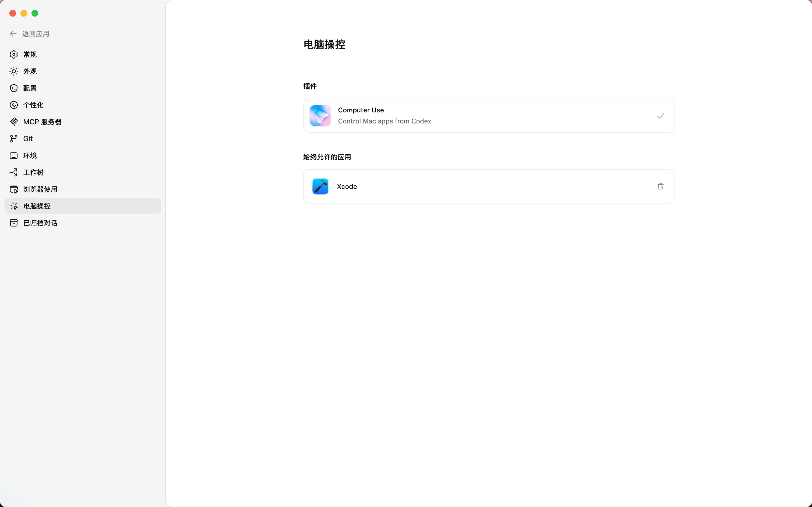Select 工作树 in the sidebar
This screenshot has width=812, height=507.
pyautogui.click(x=33, y=172)
